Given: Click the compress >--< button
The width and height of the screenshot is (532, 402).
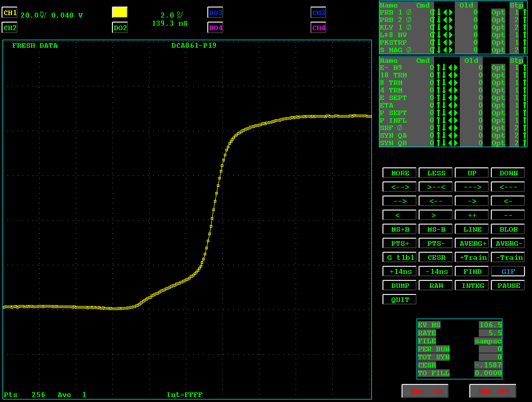Looking at the screenshot, I should coord(436,187).
